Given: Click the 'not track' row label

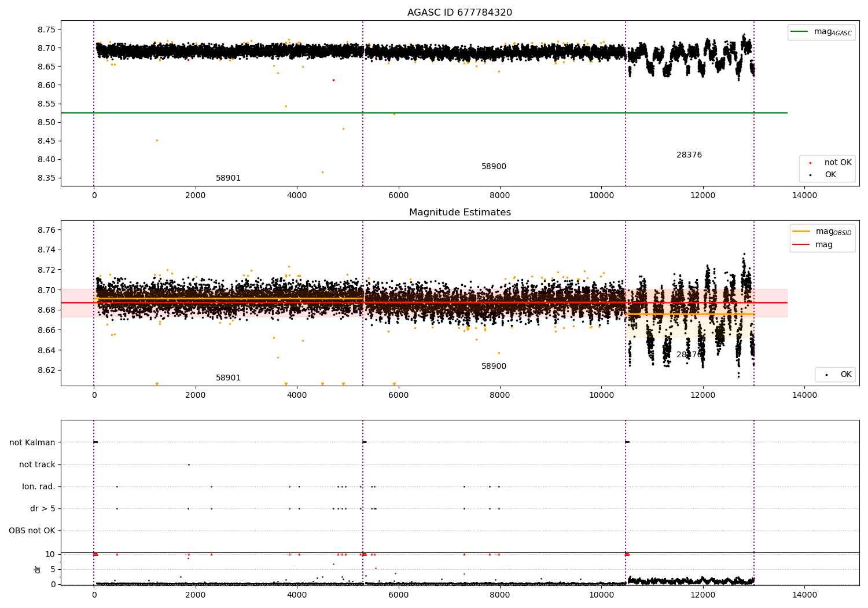Looking at the screenshot, I should pos(37,464).
